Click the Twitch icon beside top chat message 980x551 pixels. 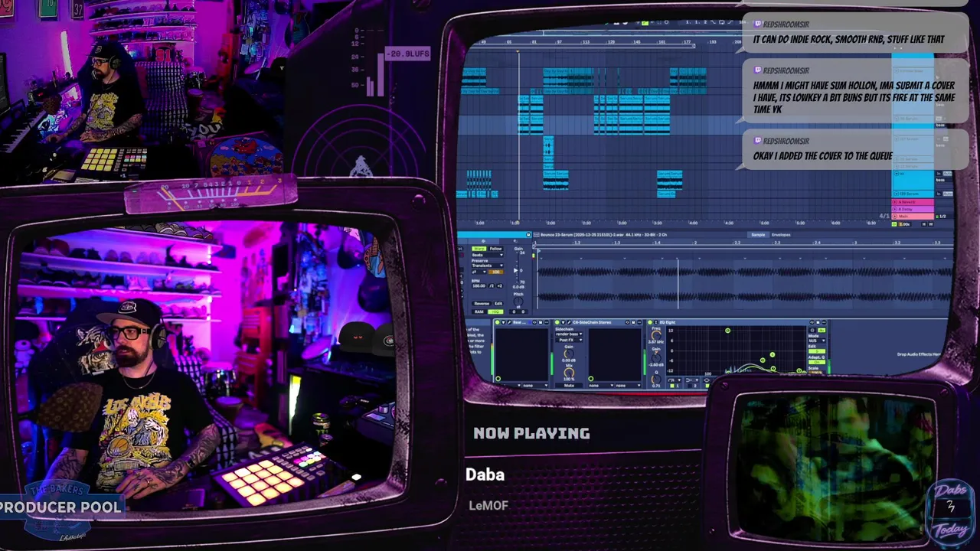(759, 24)
